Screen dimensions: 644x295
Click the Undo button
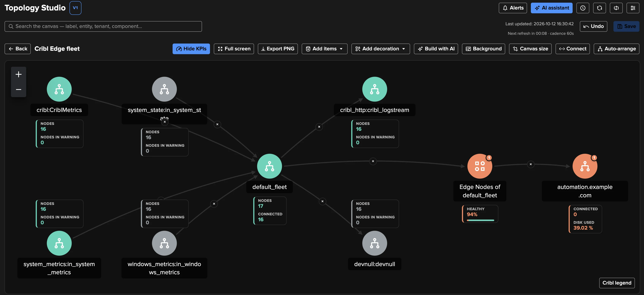point(593,26)
